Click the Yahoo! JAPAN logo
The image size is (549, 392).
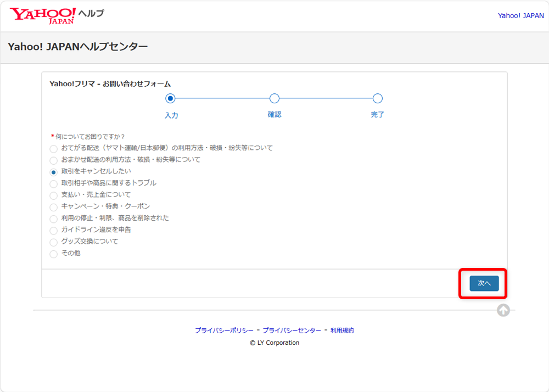point(42,16)
